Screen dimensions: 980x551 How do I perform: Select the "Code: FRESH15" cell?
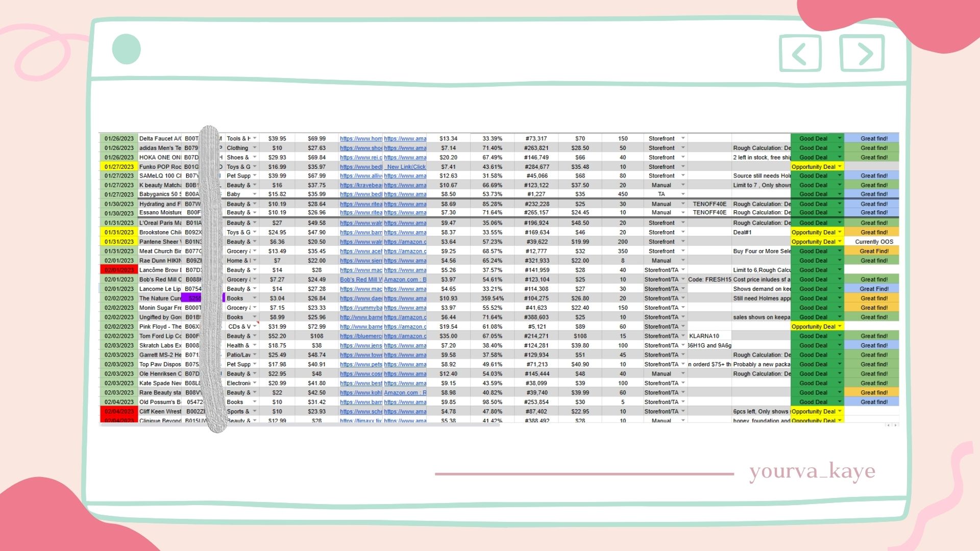pyautogui.click(x=709, y=280)
